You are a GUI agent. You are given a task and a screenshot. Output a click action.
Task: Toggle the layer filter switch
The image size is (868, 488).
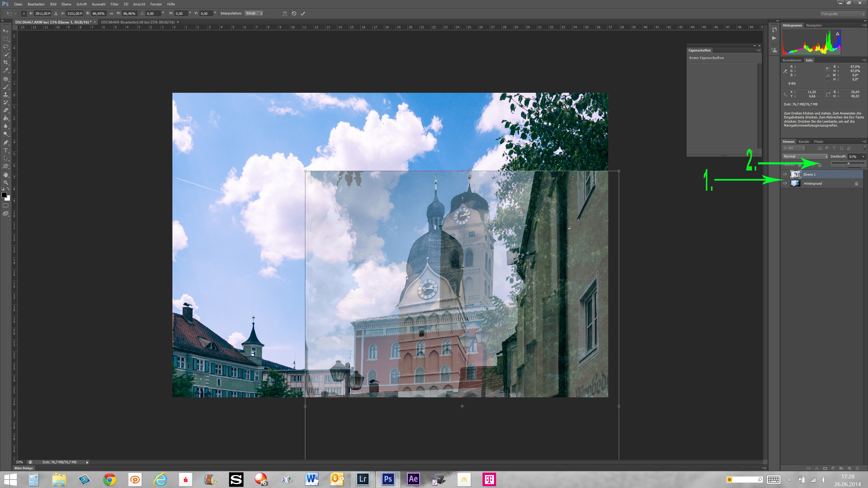point(864,148)
